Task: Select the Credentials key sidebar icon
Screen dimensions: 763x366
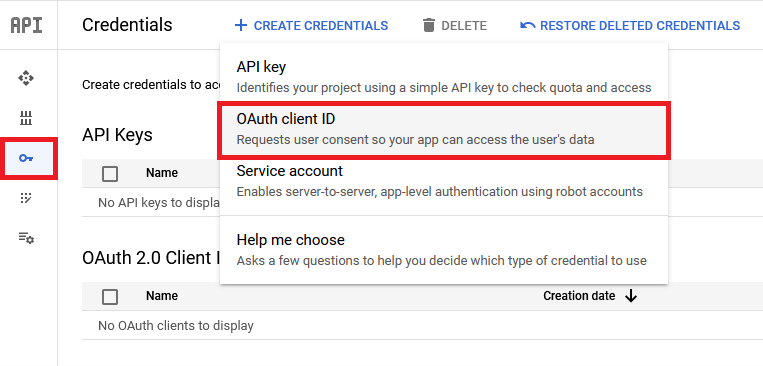Action: coord(26,158)
